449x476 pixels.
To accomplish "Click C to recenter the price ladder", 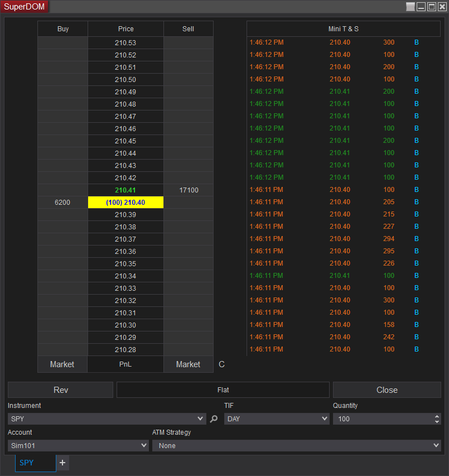I will [221, 364].
